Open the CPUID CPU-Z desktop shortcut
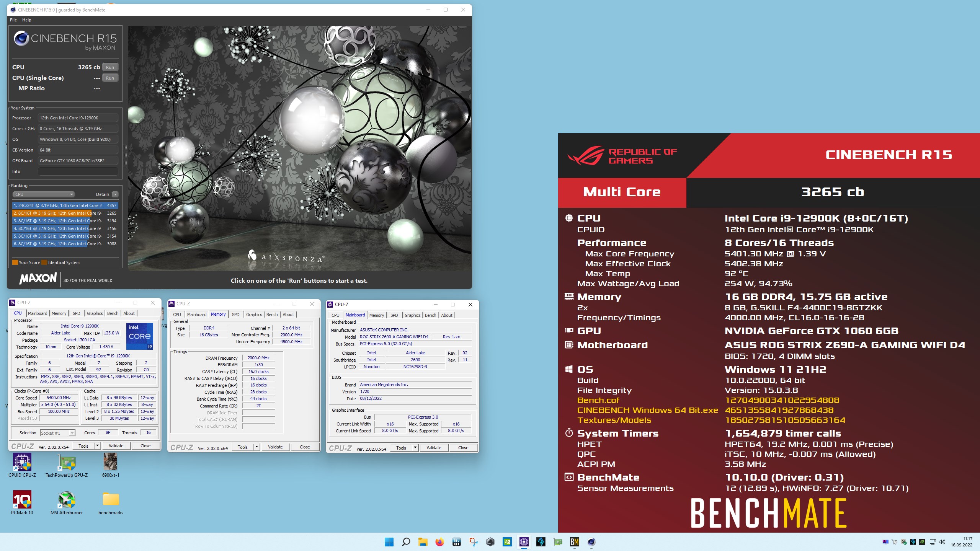 [22, 465]
